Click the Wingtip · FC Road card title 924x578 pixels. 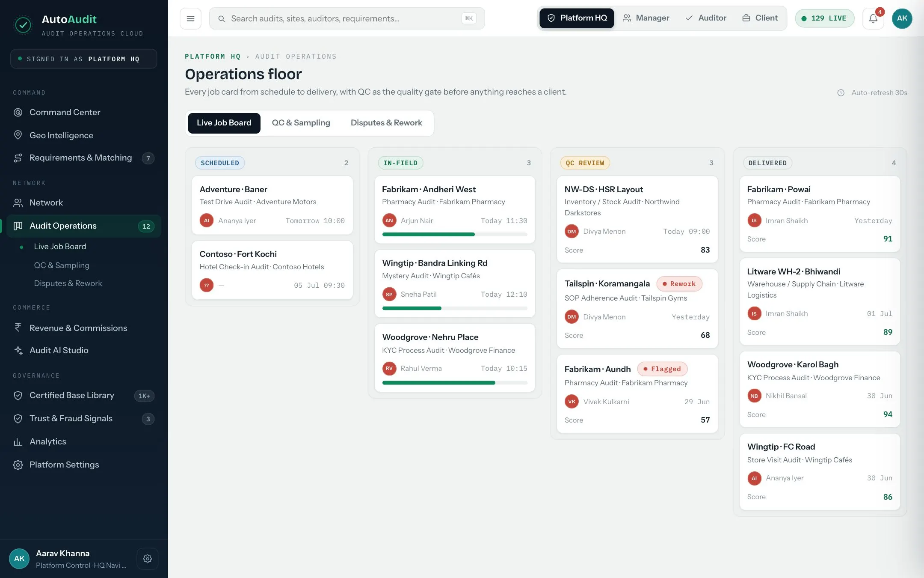(781, 447)
